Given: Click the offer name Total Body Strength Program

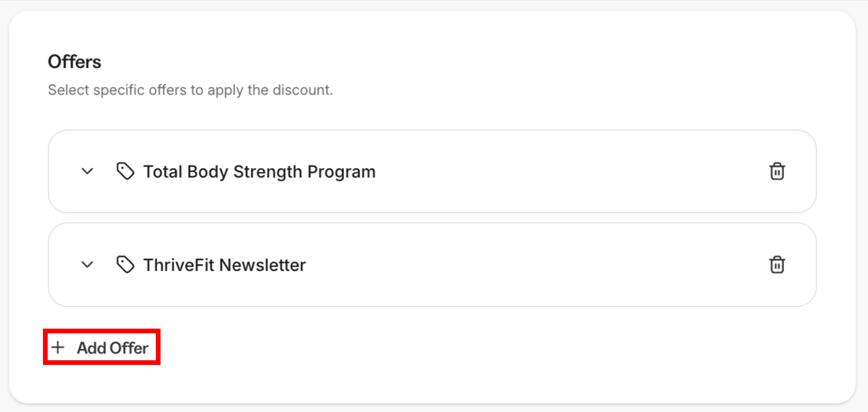Looking at the screenshot, I should [259, 171].
